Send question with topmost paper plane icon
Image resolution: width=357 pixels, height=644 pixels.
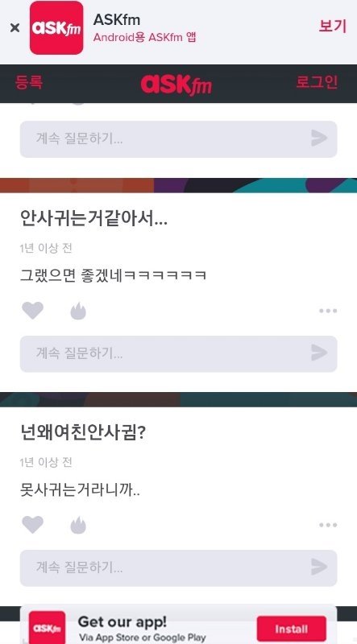319,138
